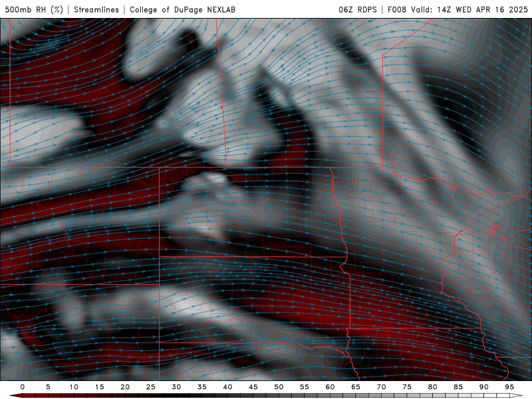Image resolution: width=532 pixels, height=399 pixels.
Task: Click the colorbar label "80"
Action: pos(432,387)
